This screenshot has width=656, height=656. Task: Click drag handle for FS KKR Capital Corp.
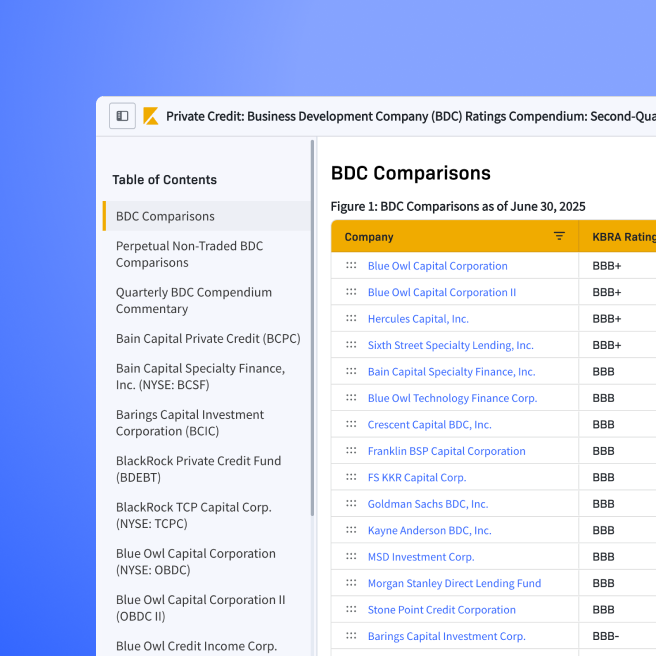(351, 477)
